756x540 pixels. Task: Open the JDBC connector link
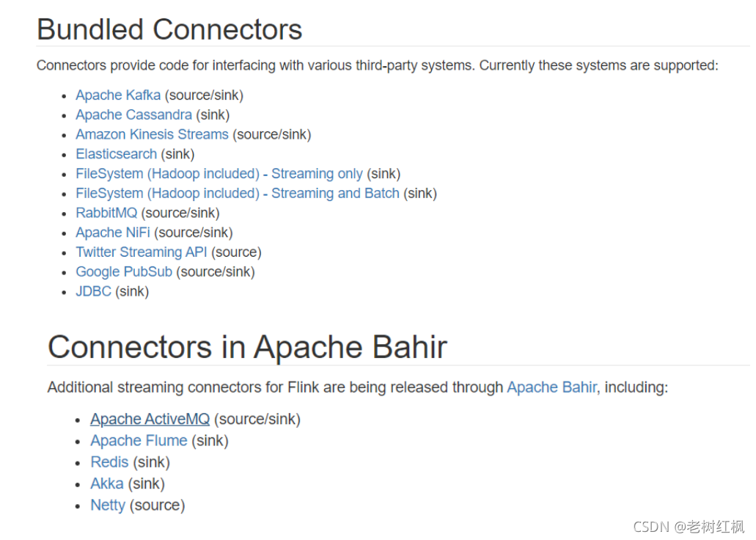[x=94, y=291]
